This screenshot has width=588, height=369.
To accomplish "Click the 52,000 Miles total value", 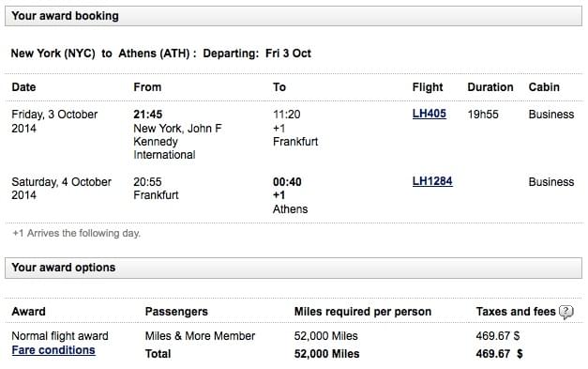I will point(326,354).
